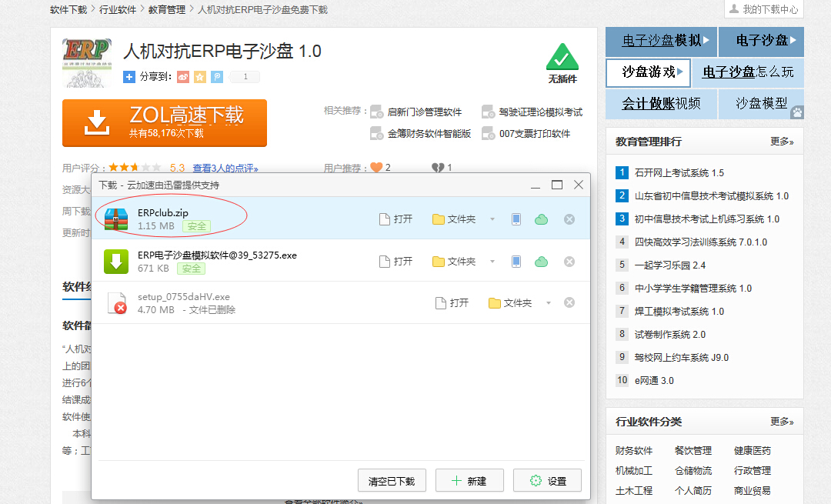The image size is (831, 504).
Task: Click the 清空已下载 button
Action: click(x=392, y=481)
